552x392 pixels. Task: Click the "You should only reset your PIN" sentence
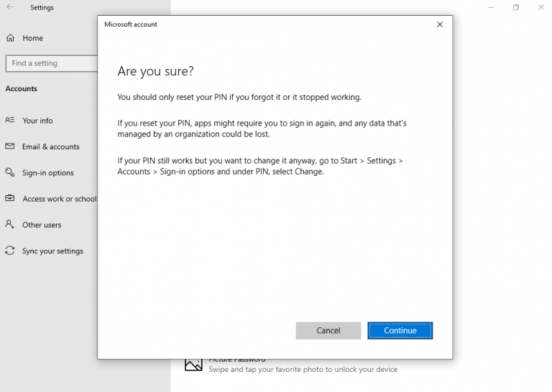pyautogui.click(x=239, y=97)
